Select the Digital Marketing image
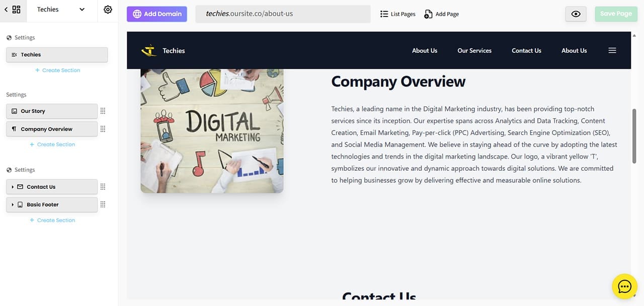This screenshot has width=644, height=306. (x=212, y=131)
